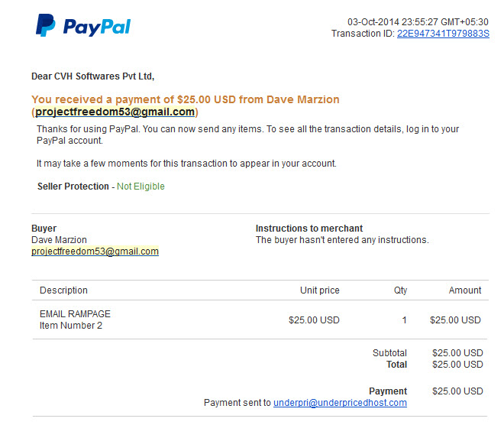
Task: Click the projectfreedom53@gmail.com link in the heading
Action: tap(115, 112)
